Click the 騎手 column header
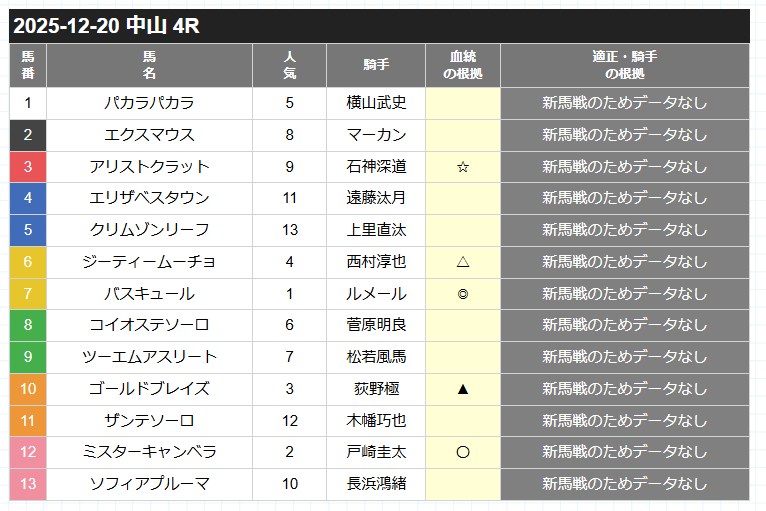Screen dimensions: 766x511 (x=376, y=65)
